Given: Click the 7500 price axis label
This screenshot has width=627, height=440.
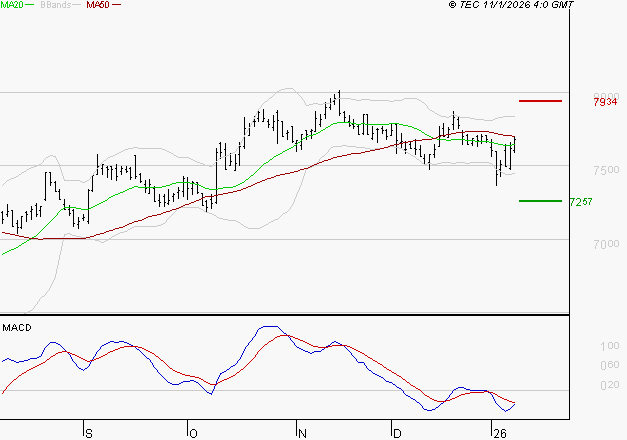Looking at the screenshot, I should (x=606, y=170).
